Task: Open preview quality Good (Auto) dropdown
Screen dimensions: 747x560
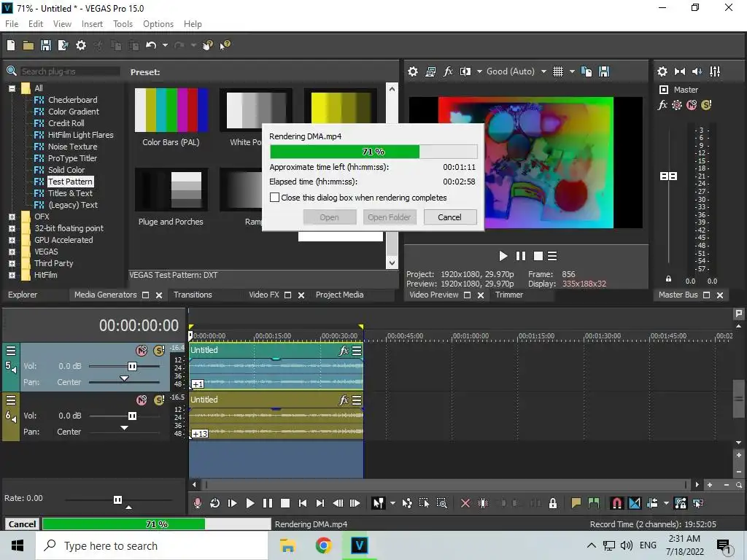Action: click(x=543, y=71)
